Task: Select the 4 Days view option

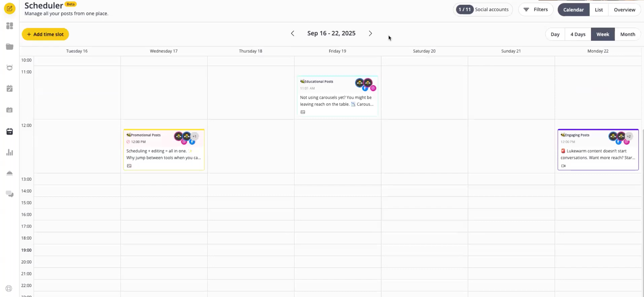Action: coord(578,34)
